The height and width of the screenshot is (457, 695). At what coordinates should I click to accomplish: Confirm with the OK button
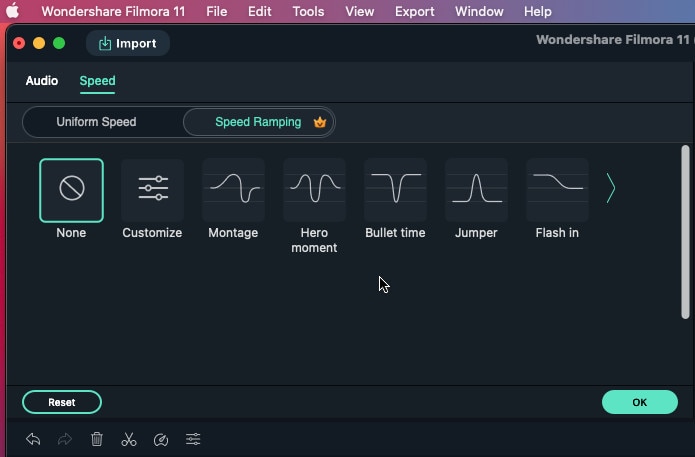(x=640, y=402)
